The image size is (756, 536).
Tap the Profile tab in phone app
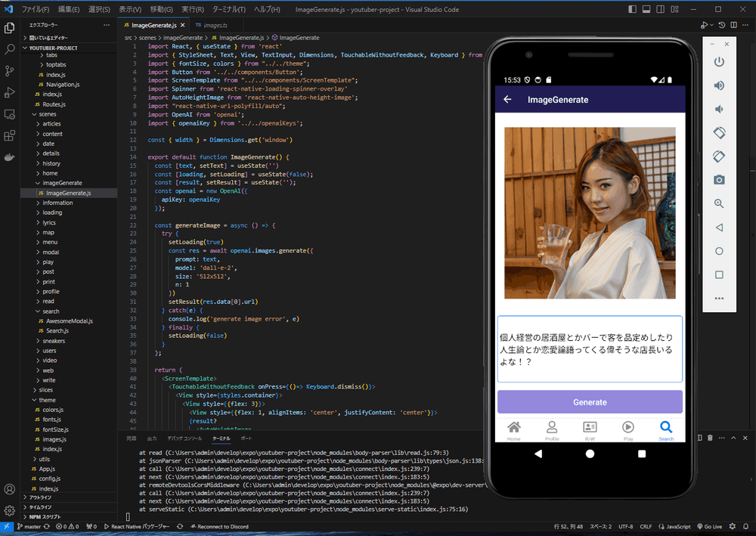[552, 430]
